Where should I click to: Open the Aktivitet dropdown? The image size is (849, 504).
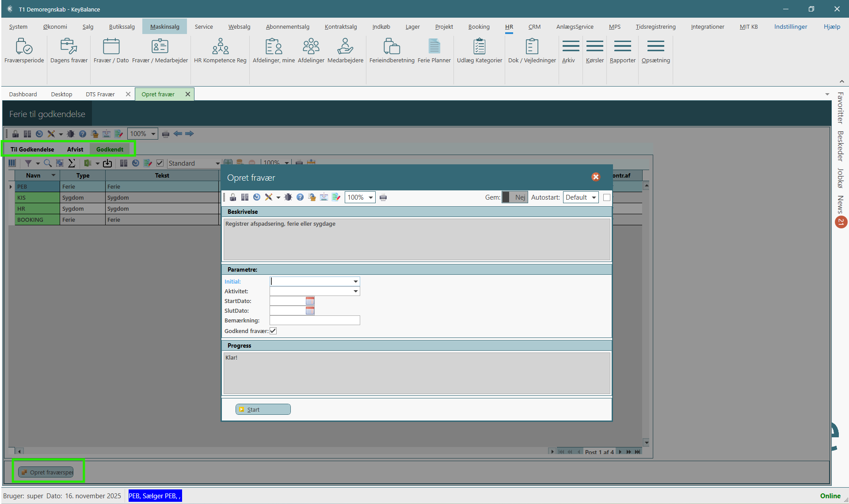(355, 291)
